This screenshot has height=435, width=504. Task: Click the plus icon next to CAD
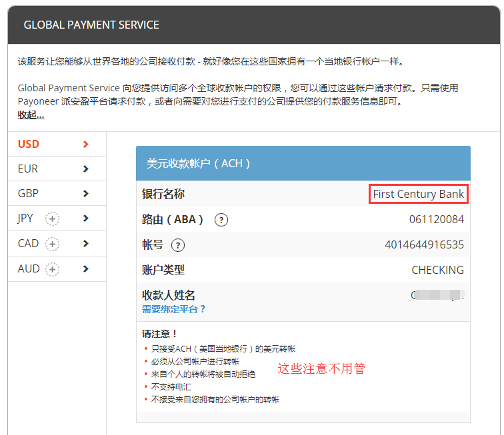pos(52,244)
